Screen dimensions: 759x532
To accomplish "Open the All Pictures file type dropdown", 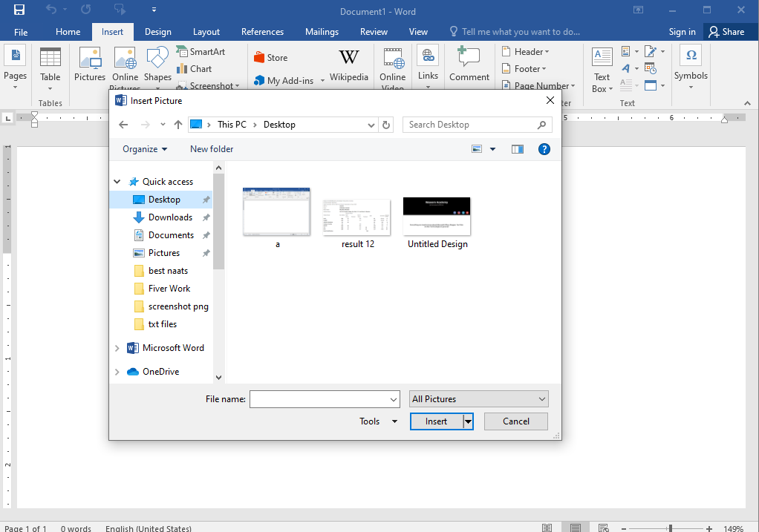I will [x=478, y=398].
